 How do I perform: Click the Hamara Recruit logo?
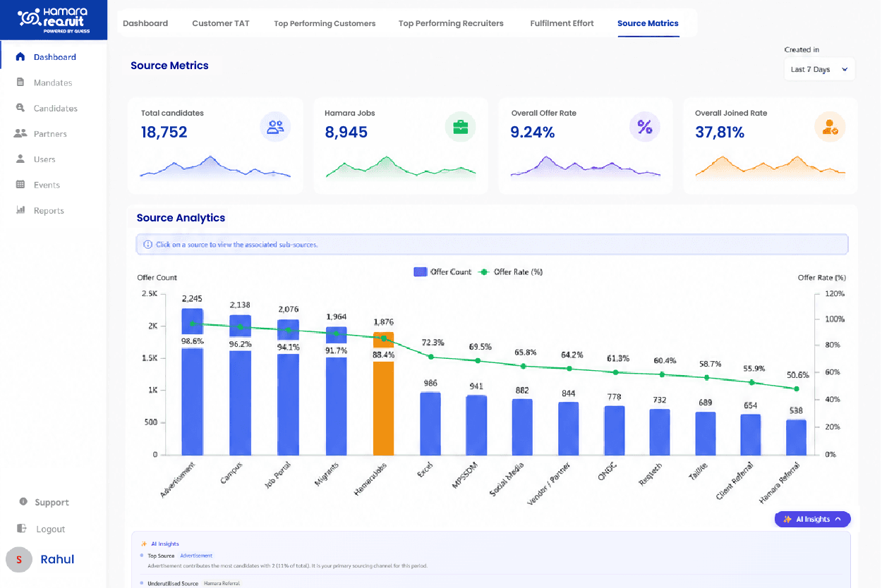[x=54, y=20]
